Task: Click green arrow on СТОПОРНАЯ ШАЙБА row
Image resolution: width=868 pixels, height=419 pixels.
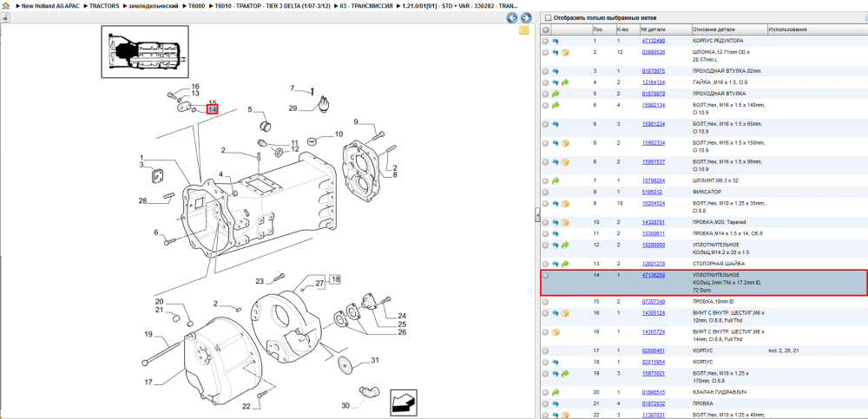Action: pos(565,264)
